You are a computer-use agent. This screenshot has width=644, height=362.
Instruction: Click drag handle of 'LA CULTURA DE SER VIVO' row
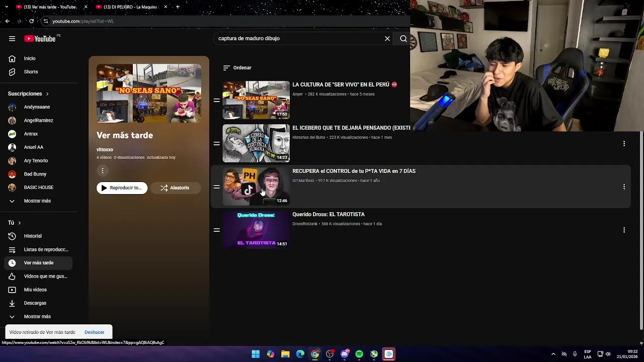point(216,101)
